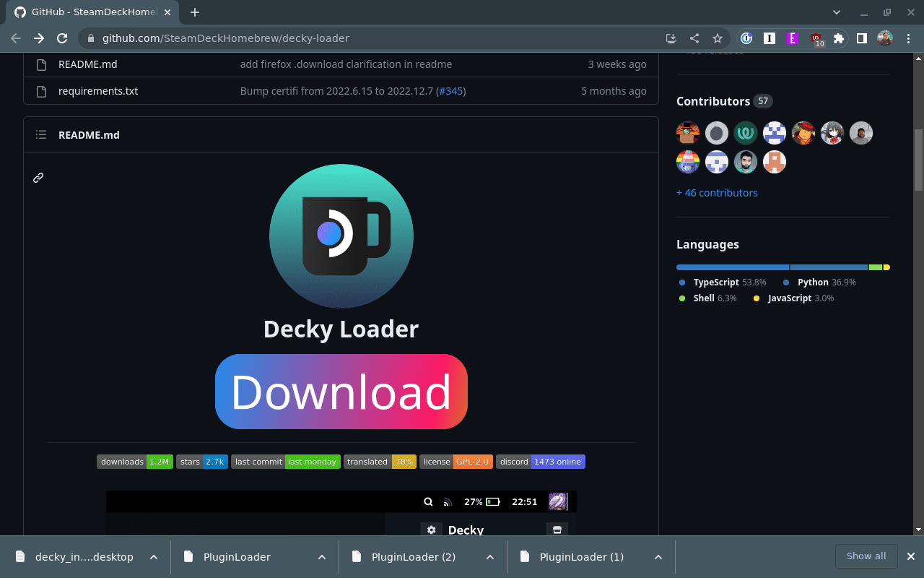Open the Chrome three-dot menu
The height and width of the screenshot is (578, 924).
(908, 38)
